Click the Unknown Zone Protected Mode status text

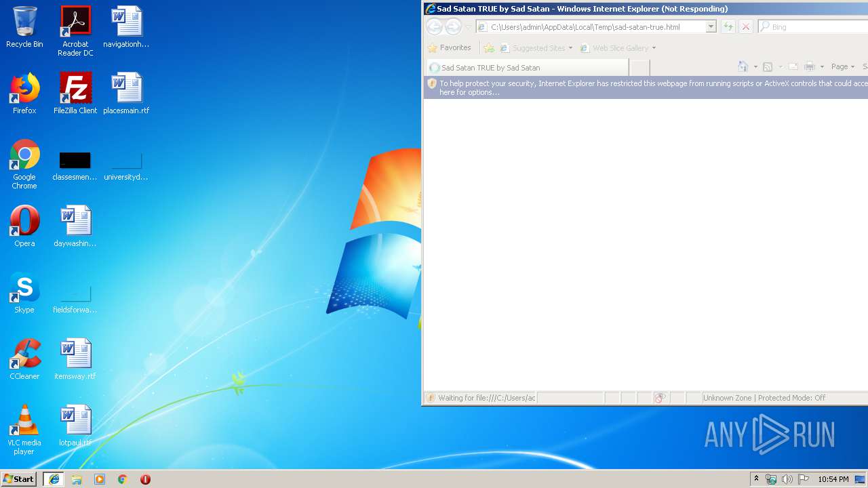click(764, 398)
